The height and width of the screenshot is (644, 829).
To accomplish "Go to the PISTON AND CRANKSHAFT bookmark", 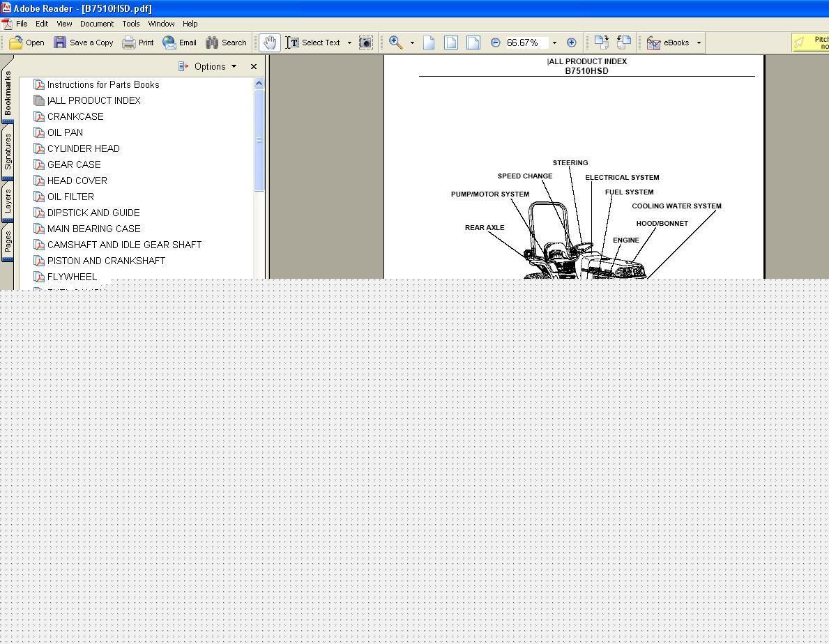I will (106, 261).
